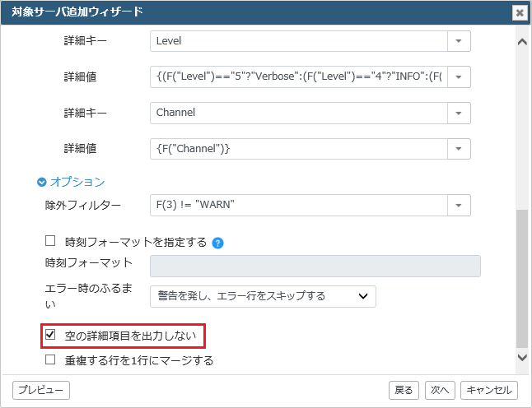
Task: Click in the Channel key text field
Action: [299, 113]
